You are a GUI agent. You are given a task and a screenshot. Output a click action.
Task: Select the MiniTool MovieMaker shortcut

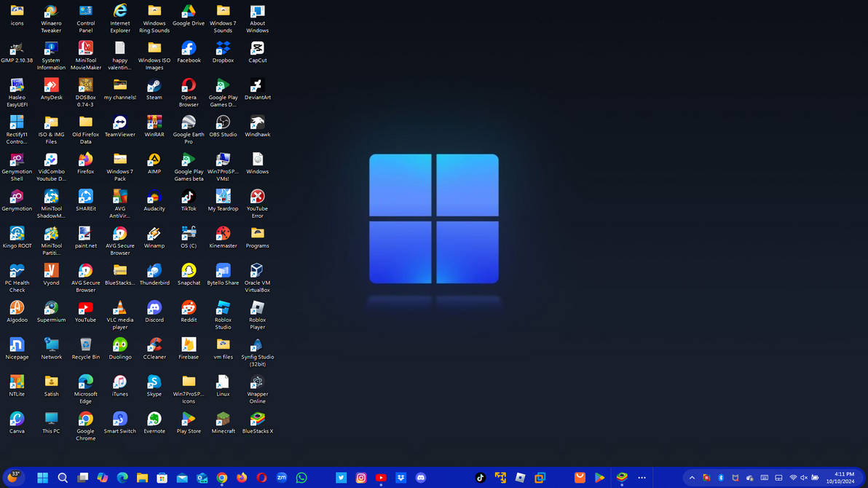[86, 55]
